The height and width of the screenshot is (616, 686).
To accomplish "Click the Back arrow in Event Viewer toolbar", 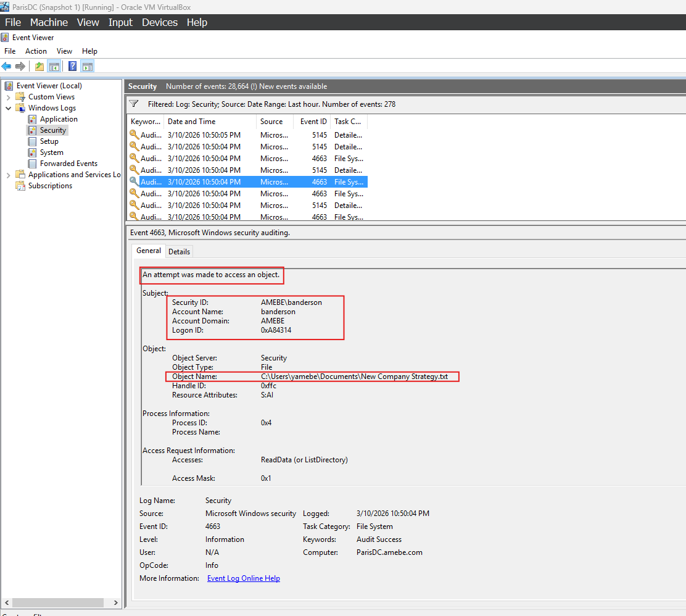I will pos(6,67).
